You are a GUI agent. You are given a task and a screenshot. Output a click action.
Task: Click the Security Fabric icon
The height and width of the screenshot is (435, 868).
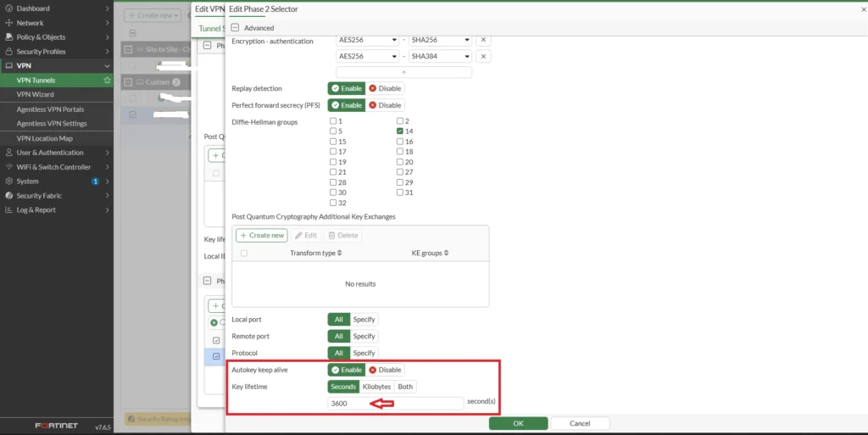point(8,196)
